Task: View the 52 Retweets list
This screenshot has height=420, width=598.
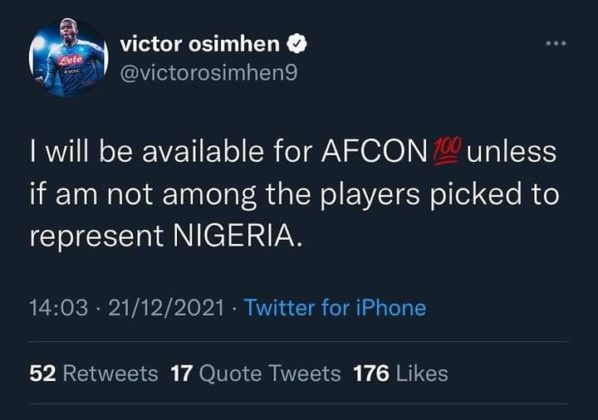Action: tap(93, 373)
